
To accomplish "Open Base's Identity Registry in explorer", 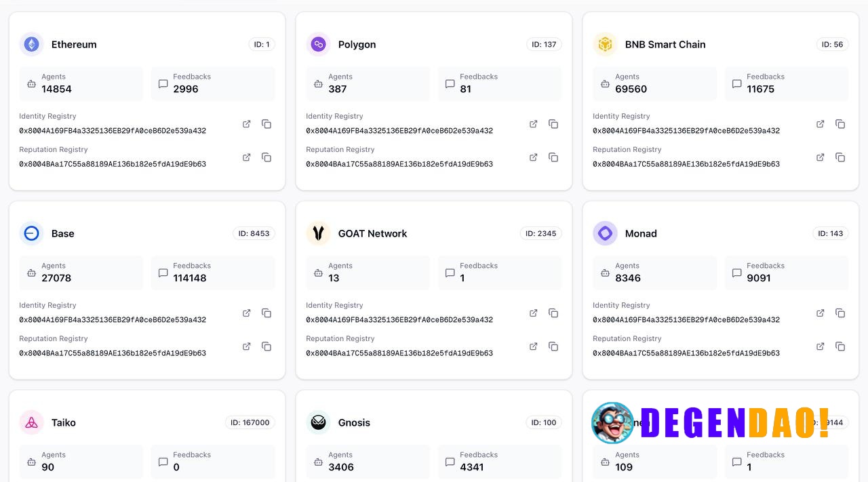I will coord(246,313).
